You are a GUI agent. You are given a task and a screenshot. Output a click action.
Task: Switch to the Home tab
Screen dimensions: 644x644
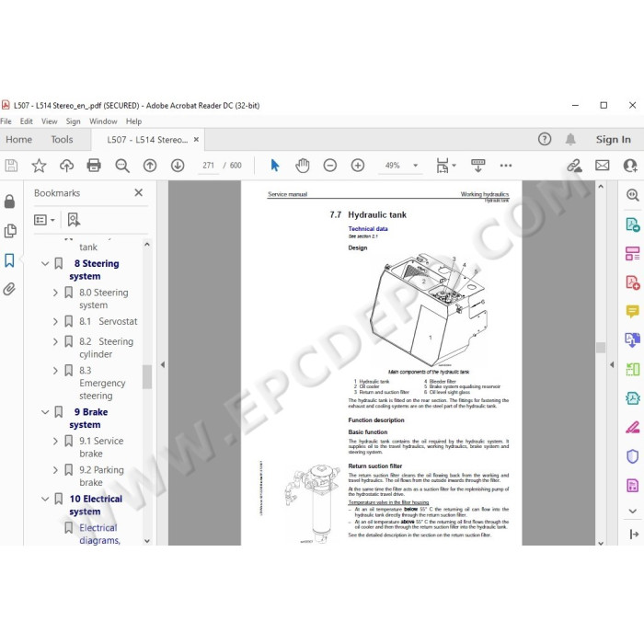pos(19,140)
